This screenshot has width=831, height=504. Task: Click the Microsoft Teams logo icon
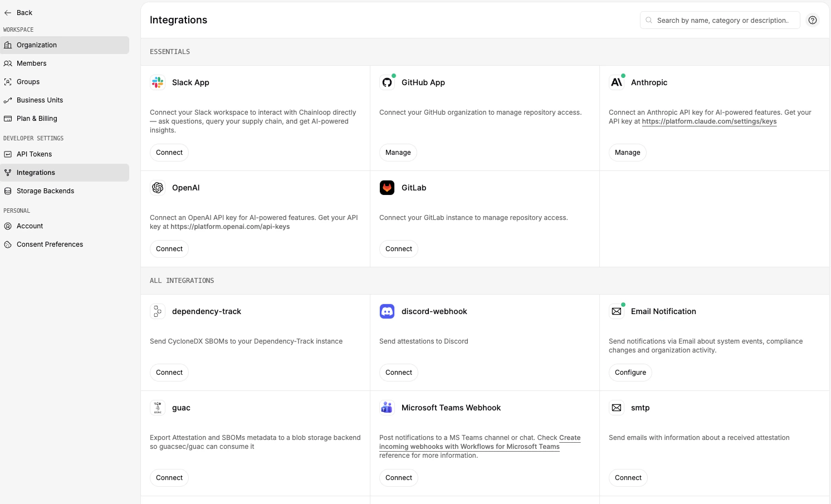[387, 408]
